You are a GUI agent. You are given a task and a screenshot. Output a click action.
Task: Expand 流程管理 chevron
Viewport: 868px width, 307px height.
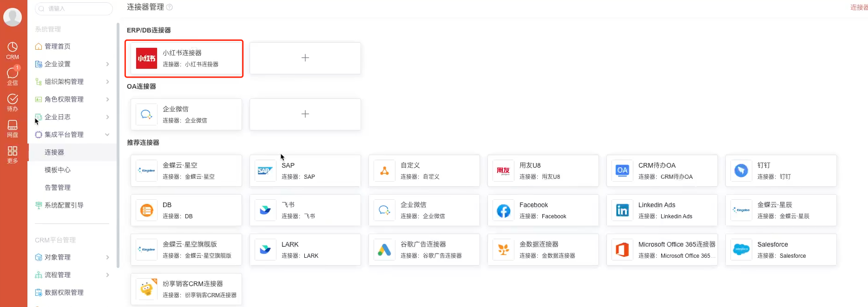[x=107, y=275]
